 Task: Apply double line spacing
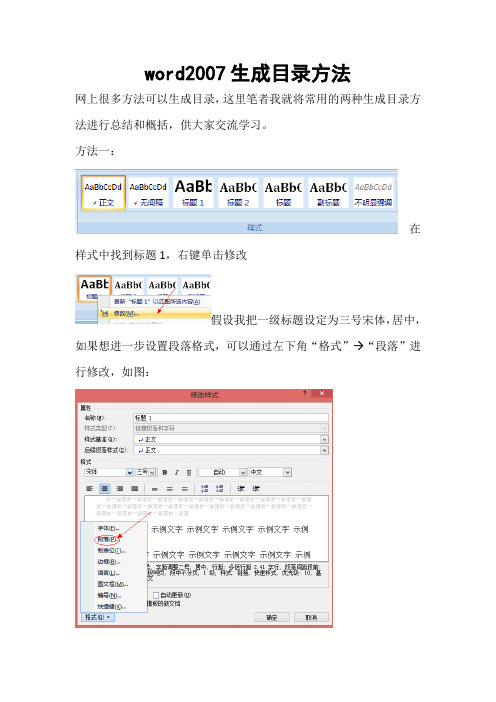tap(184, 489)
